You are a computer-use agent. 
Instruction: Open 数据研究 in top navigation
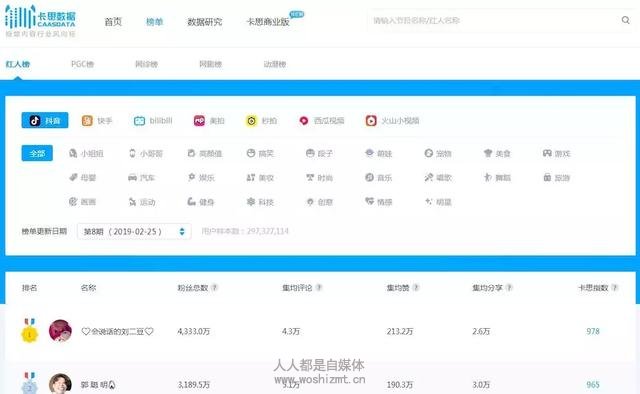204,22
